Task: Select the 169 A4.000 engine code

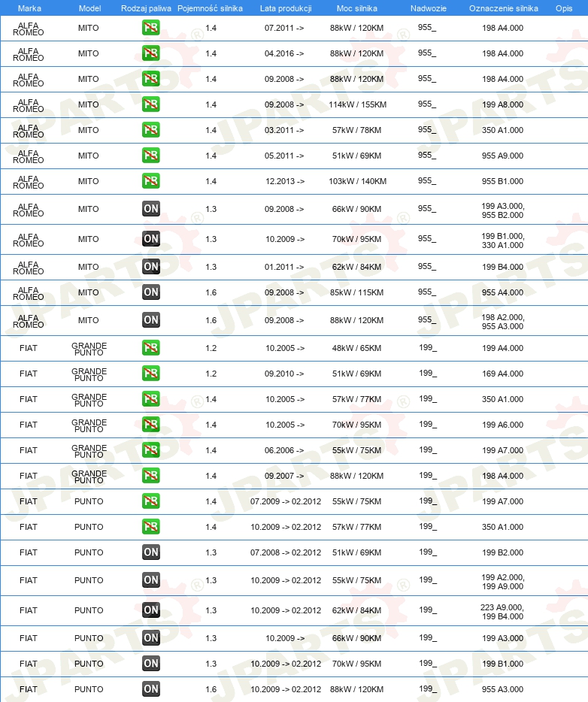Action: (502, 374)
